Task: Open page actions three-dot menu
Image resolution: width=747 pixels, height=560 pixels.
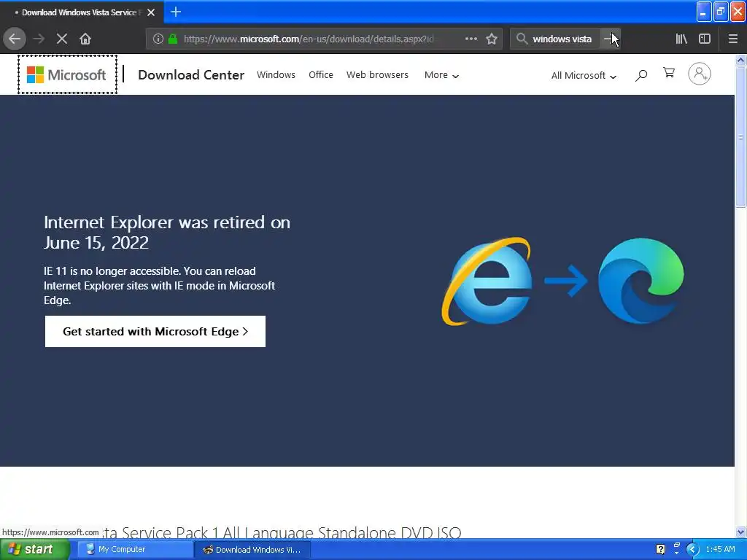Action: pyautogui.click(x=471, y=39)
